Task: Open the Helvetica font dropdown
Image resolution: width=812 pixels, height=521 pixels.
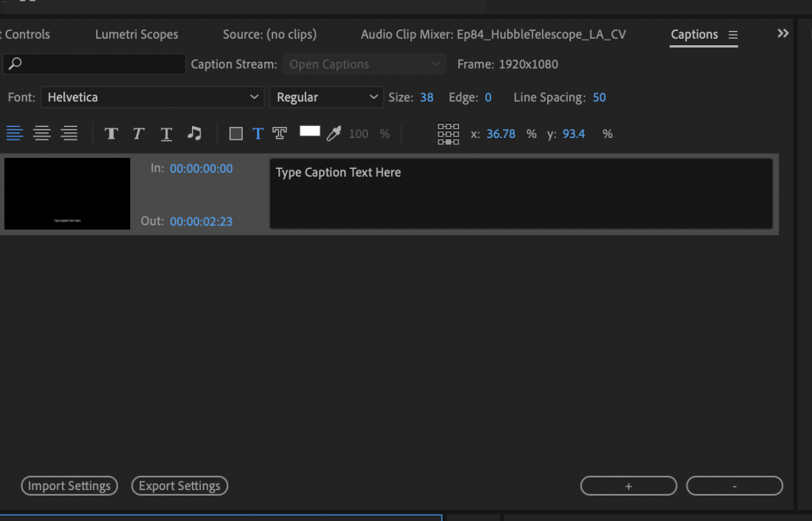Action: pos(152,98)
